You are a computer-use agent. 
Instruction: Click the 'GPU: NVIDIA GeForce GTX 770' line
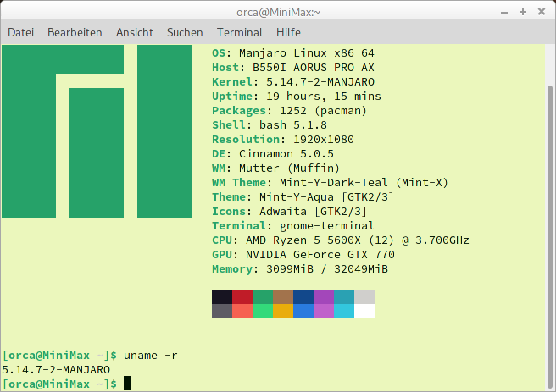click(303, 255)
